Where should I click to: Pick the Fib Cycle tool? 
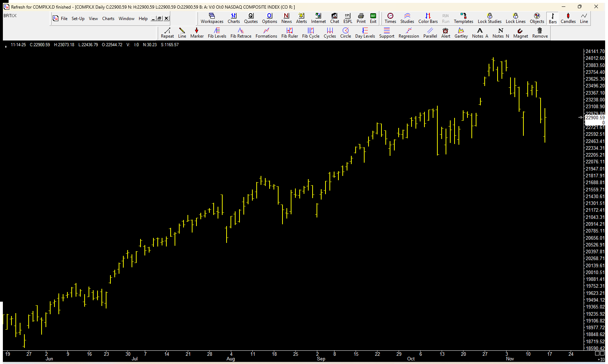pyautogui.click(x=310, y=33)
